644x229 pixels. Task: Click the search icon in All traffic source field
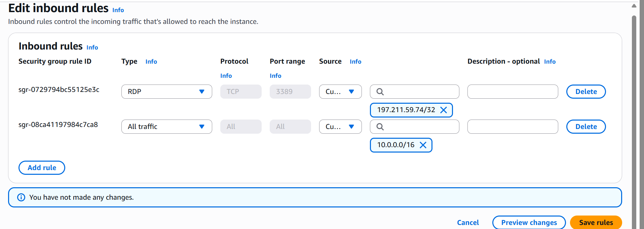pos(380,127)
